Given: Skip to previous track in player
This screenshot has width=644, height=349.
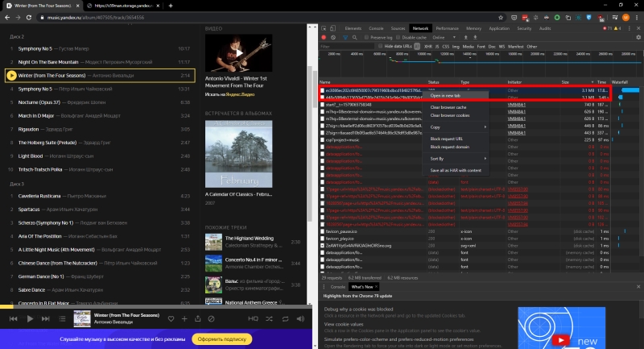Looking at the screenshot, I should click(x=13, y=318).
